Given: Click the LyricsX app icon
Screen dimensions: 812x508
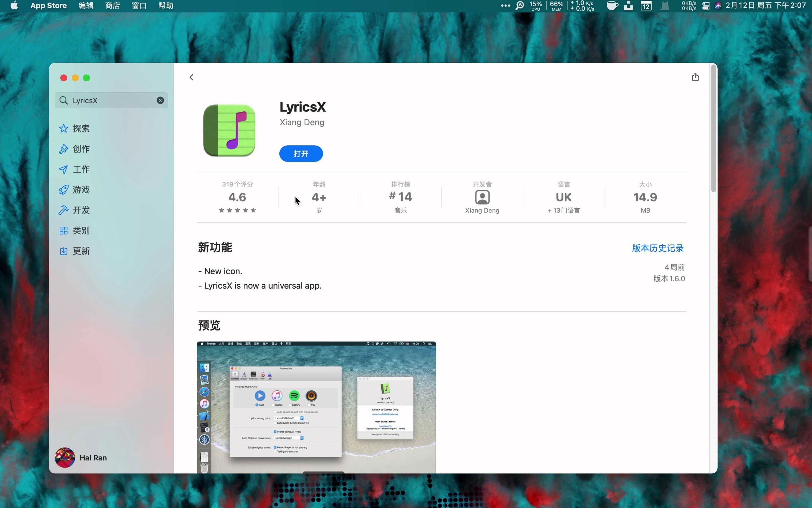Looking at the screenshot, I should (x=229, y=130).
